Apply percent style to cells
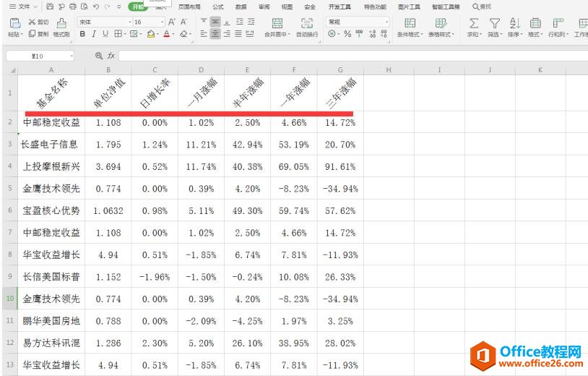 point(347,34)
